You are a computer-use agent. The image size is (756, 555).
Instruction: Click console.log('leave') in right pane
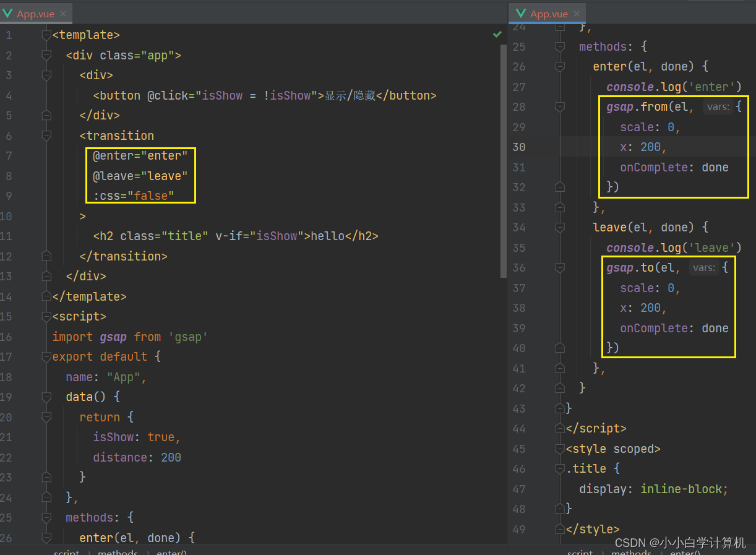point(674,248)
